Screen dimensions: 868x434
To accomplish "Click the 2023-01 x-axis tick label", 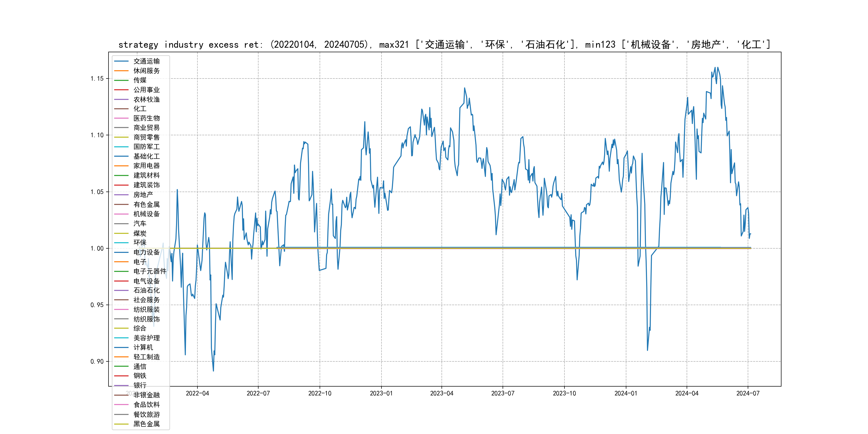I will (381, 393).
